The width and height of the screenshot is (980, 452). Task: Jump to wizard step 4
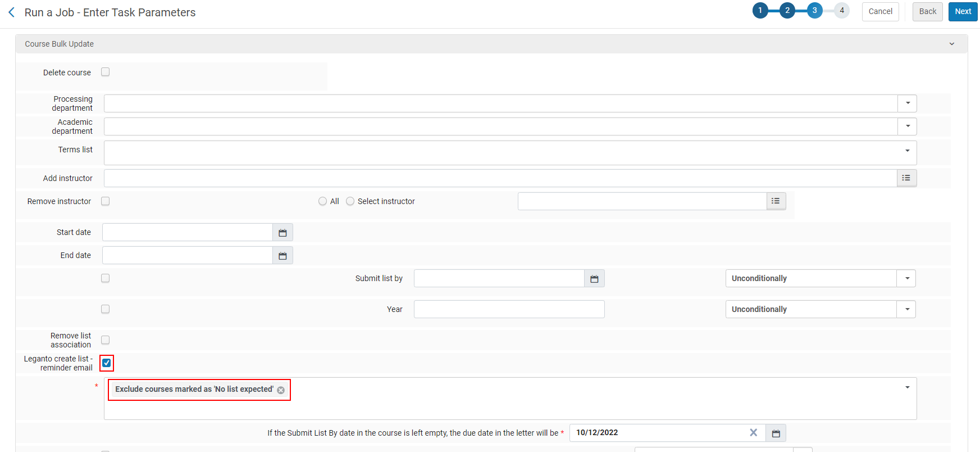tap(842, 11)
